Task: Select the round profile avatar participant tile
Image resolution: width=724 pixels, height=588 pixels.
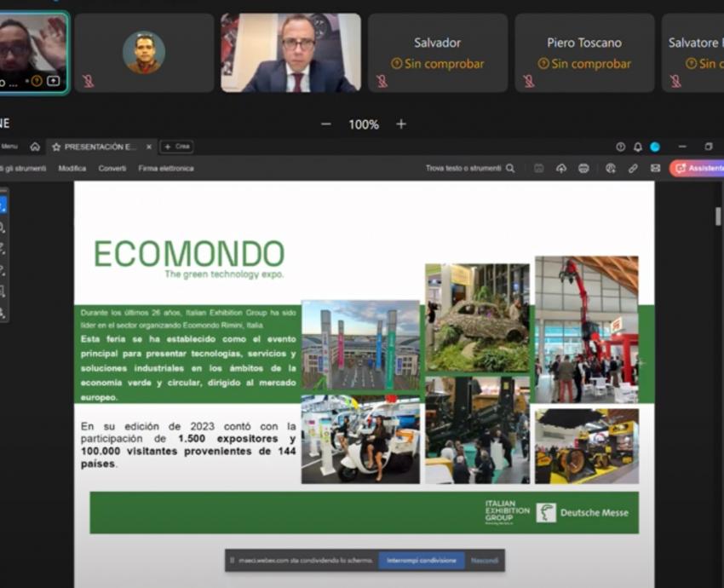Action: coord(144,53)
